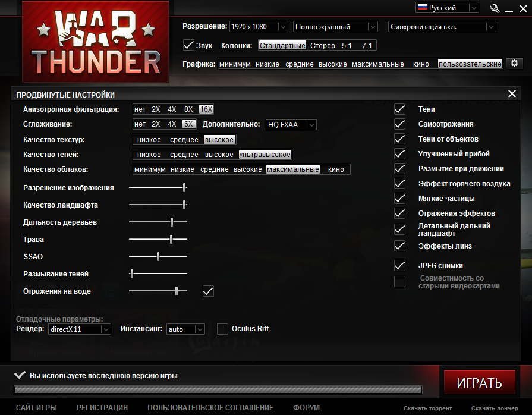Viewport: 532px width, 415px height.
Task: Toggle Тени от объектов checkbox
Action: (399, 139)
